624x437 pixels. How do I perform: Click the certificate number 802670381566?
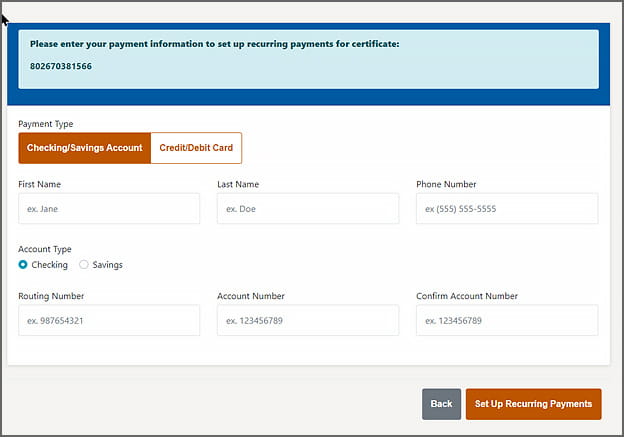point(61,66)
